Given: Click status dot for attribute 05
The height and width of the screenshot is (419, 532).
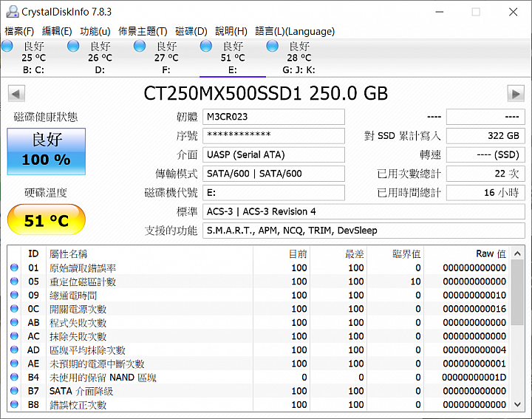Looking at the screenshot, I should (14, 282).
